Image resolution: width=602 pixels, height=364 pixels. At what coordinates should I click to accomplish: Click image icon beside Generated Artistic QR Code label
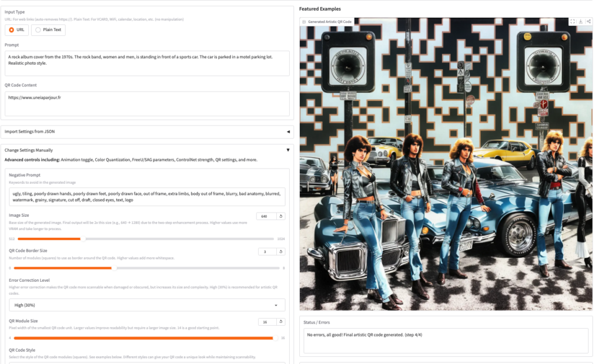tap(304, 22)
